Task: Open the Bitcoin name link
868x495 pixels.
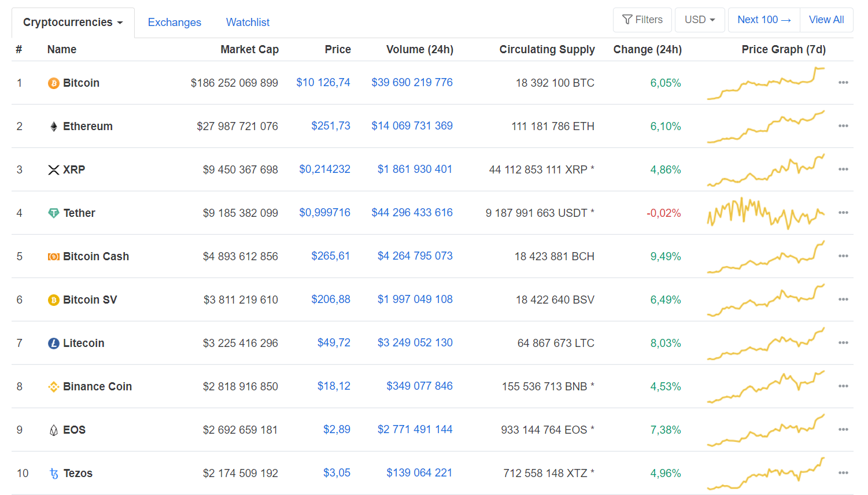Action: pos(81,83)
